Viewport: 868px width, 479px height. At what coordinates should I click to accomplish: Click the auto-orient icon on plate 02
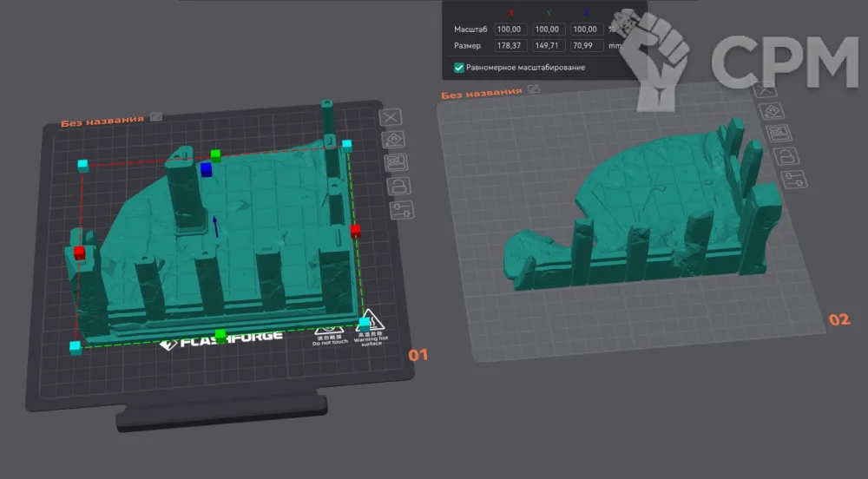click(x=773, y=110)
